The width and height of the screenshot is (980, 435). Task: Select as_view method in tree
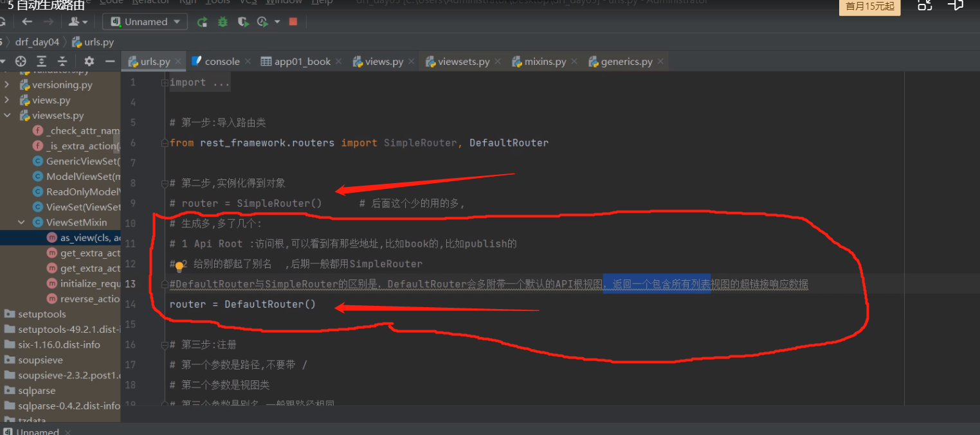coord(84,238)
